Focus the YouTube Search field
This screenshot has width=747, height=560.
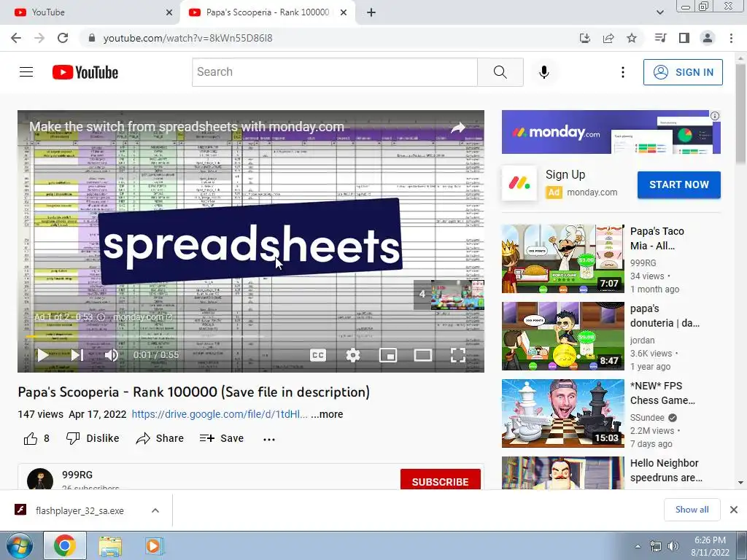pos(334,72)
